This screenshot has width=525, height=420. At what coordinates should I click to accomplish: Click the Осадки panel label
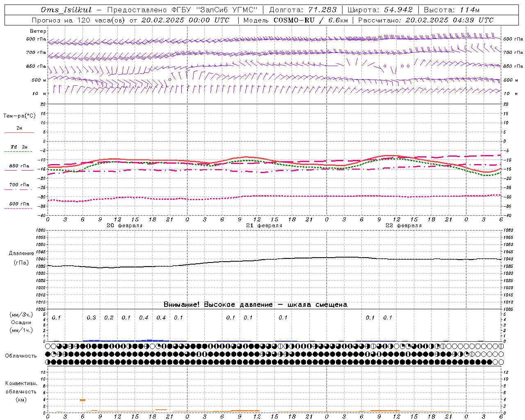click(x=21, y=322)
